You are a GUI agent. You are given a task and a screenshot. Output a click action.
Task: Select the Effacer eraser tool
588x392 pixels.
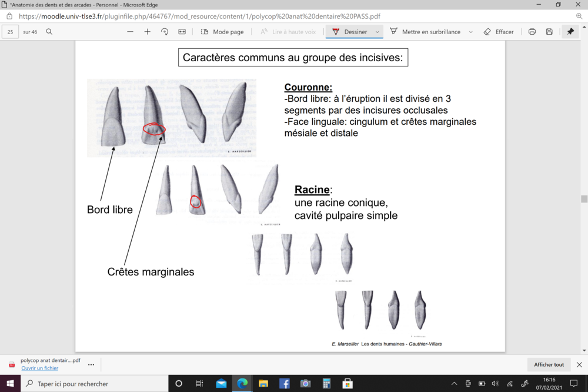(499, 32)
